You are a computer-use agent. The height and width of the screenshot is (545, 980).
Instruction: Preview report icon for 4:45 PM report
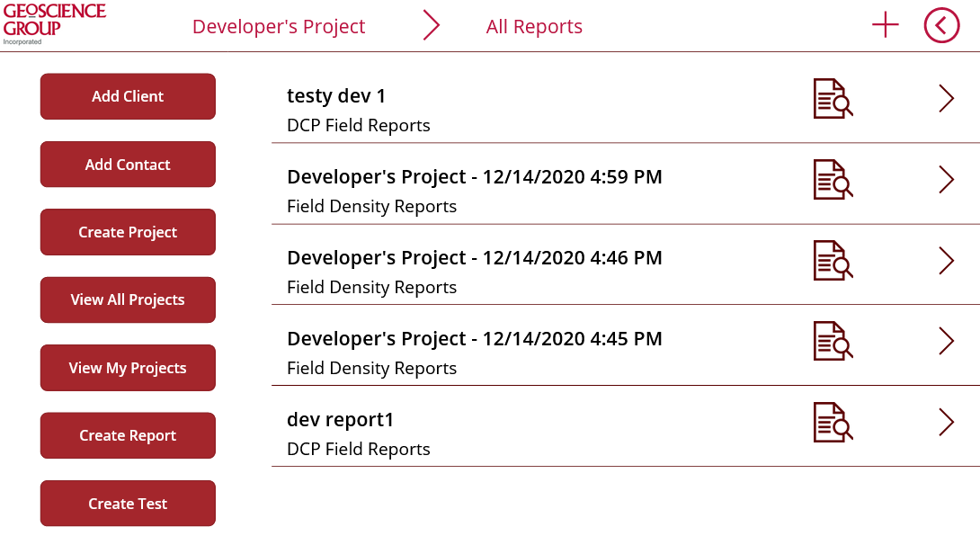(833, 341)
